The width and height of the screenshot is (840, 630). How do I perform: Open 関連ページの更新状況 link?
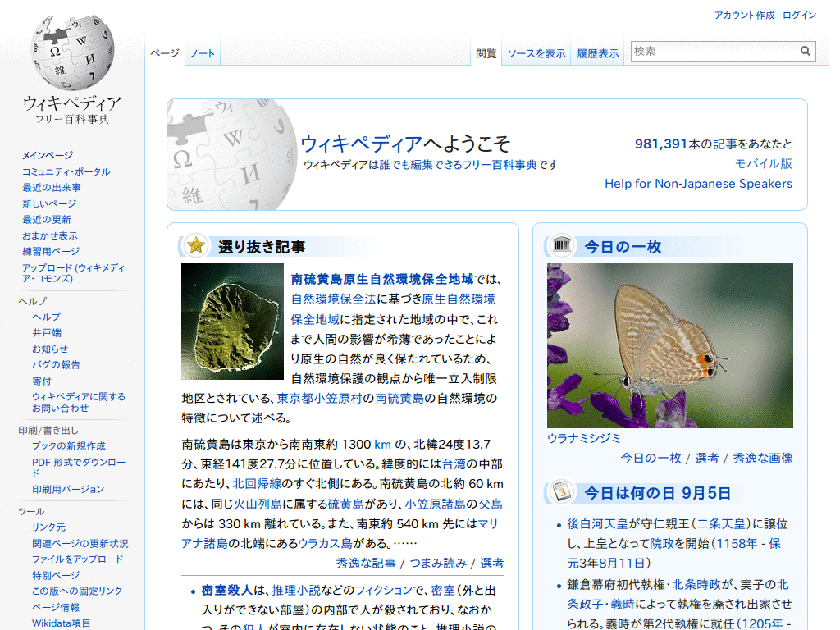[x=80, y=543]
